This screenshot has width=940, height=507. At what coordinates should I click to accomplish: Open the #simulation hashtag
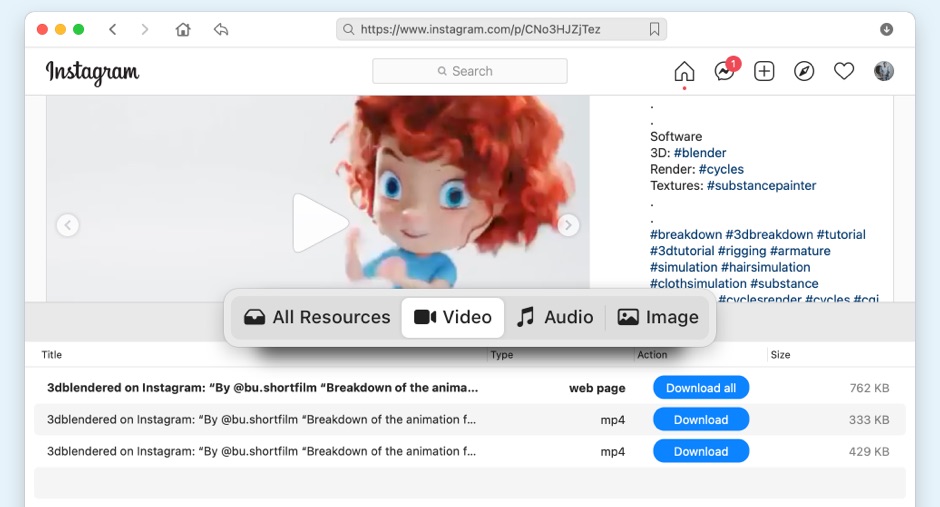pos(683,267)
